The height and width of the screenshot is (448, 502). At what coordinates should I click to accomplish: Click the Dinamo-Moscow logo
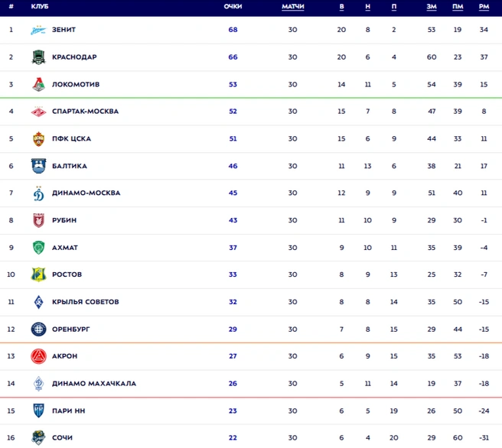(38, 193)
